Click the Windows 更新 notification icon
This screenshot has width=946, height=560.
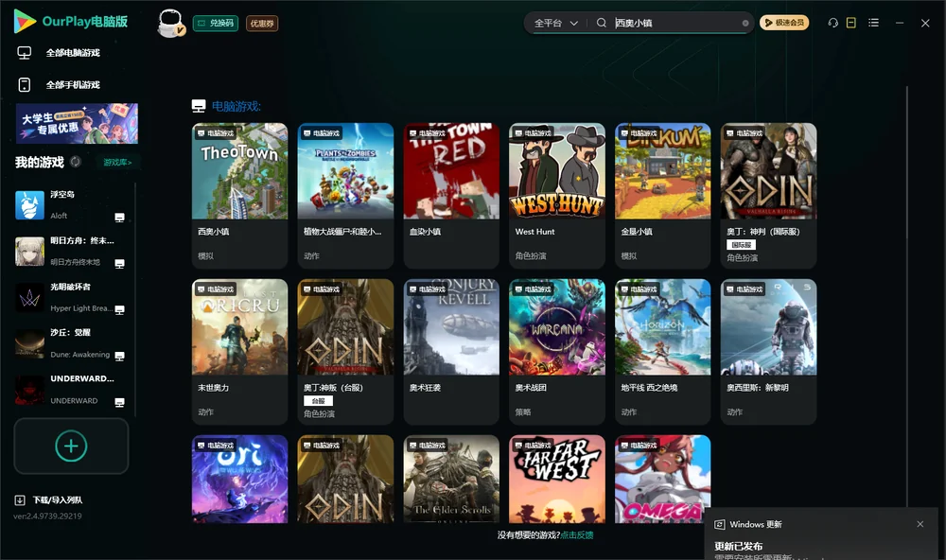[719, 524]
